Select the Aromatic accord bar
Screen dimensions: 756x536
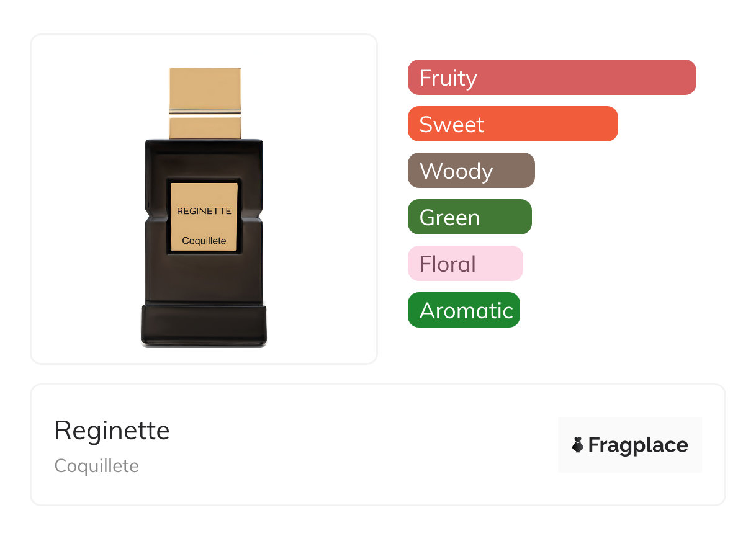(463, 310)
